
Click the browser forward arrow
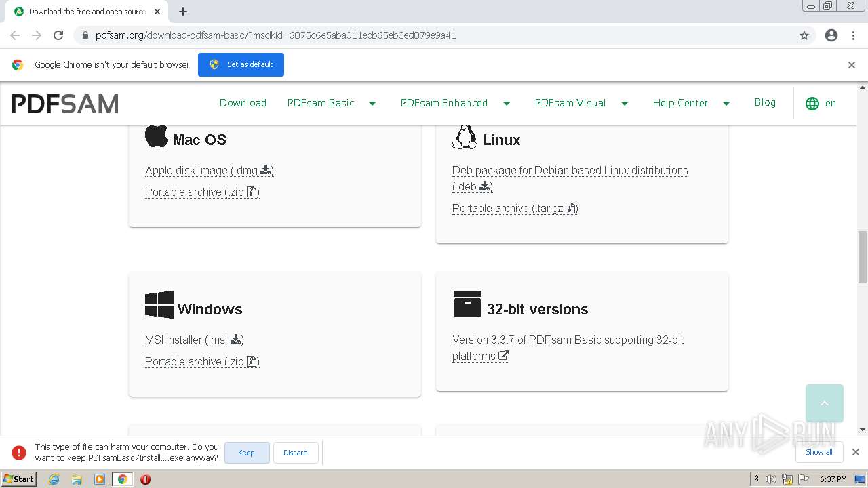pos(37,35)
